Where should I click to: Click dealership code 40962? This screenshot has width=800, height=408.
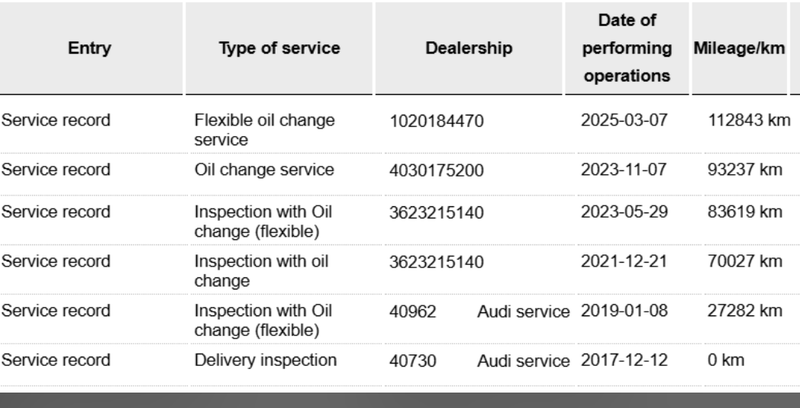tap(413, 311)
